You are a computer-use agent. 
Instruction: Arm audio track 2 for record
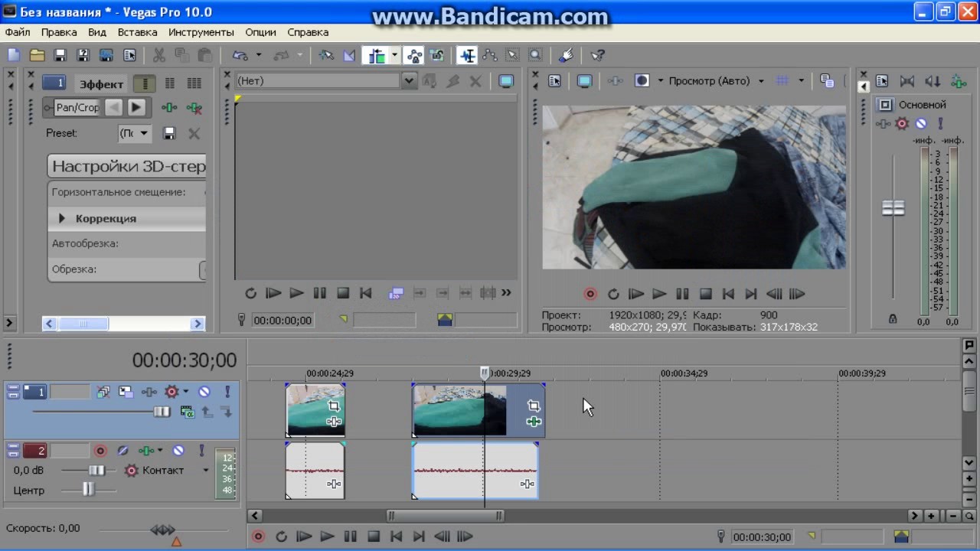click(x=100, y=451)
